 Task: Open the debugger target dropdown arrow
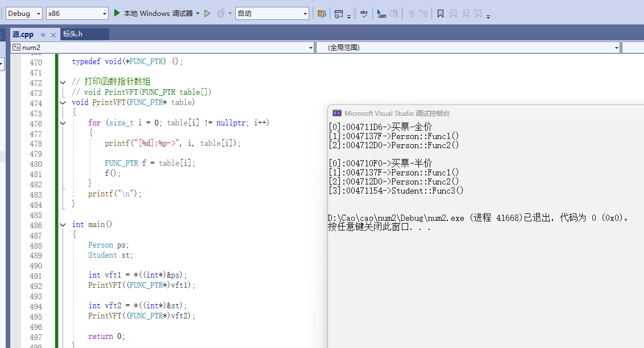[x=198, y=14]
